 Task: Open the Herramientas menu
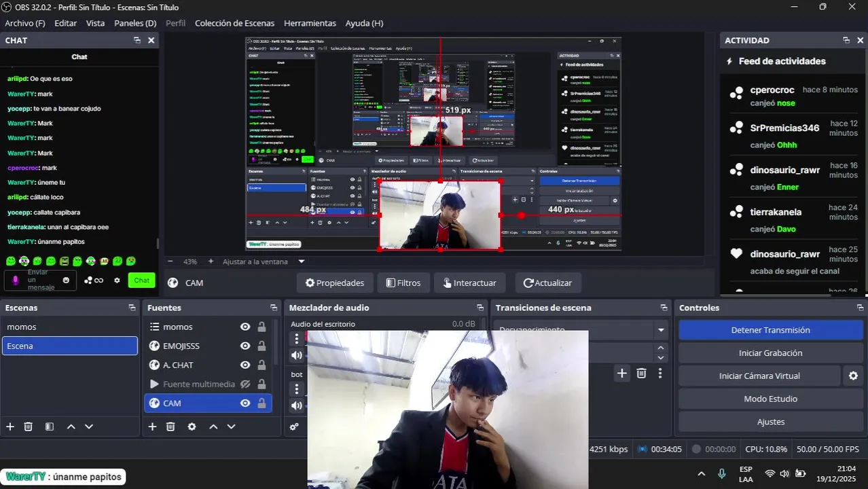[310, 23]
